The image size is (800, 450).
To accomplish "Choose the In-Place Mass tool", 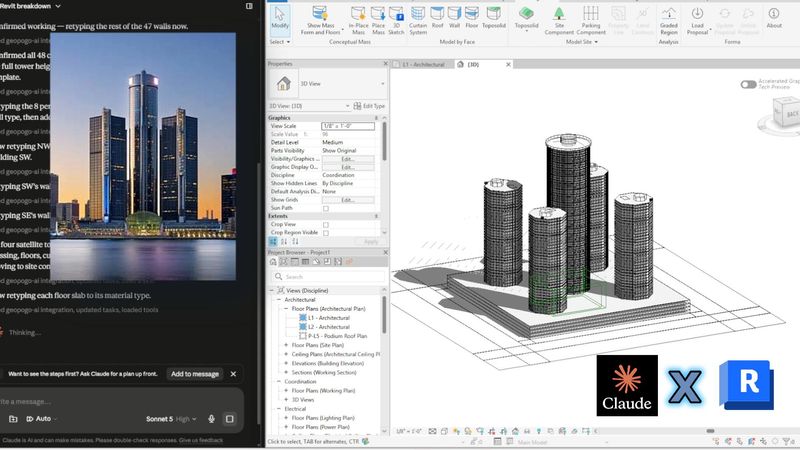I will point(358,20).
